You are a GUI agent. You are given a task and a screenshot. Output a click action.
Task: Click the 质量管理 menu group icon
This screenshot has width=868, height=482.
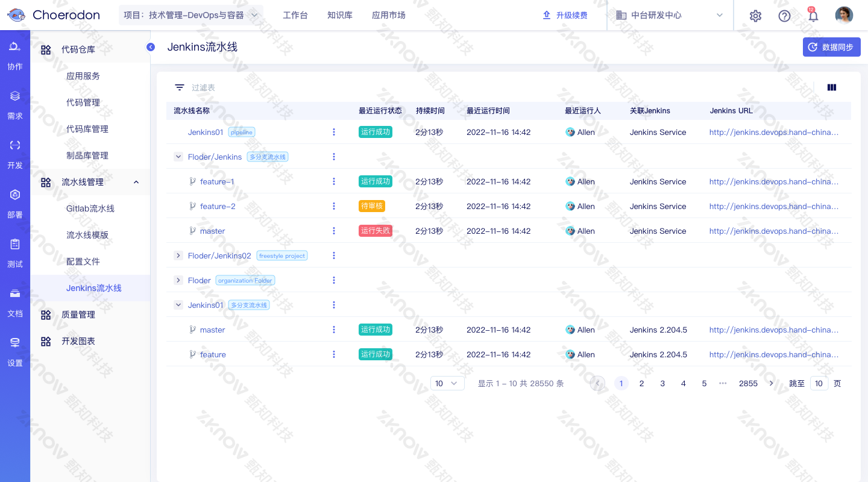point(46,315)
